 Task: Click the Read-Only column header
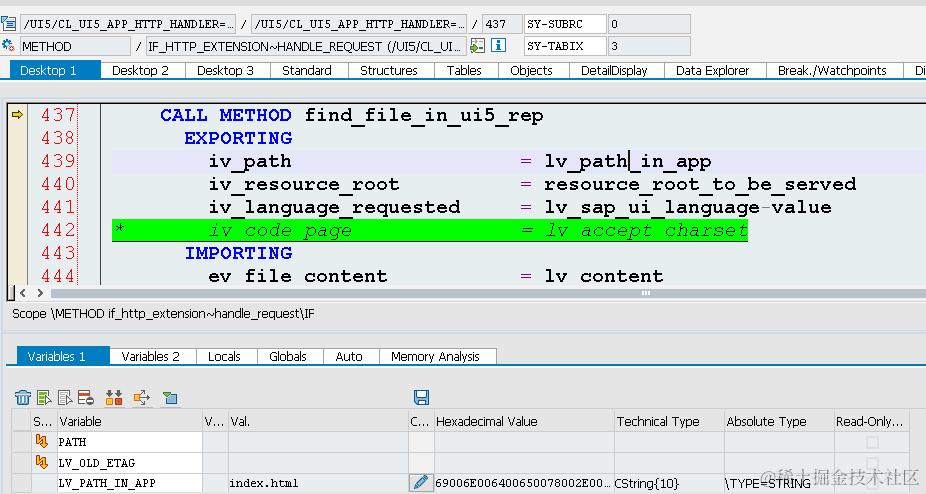click(x=871, y=421)
